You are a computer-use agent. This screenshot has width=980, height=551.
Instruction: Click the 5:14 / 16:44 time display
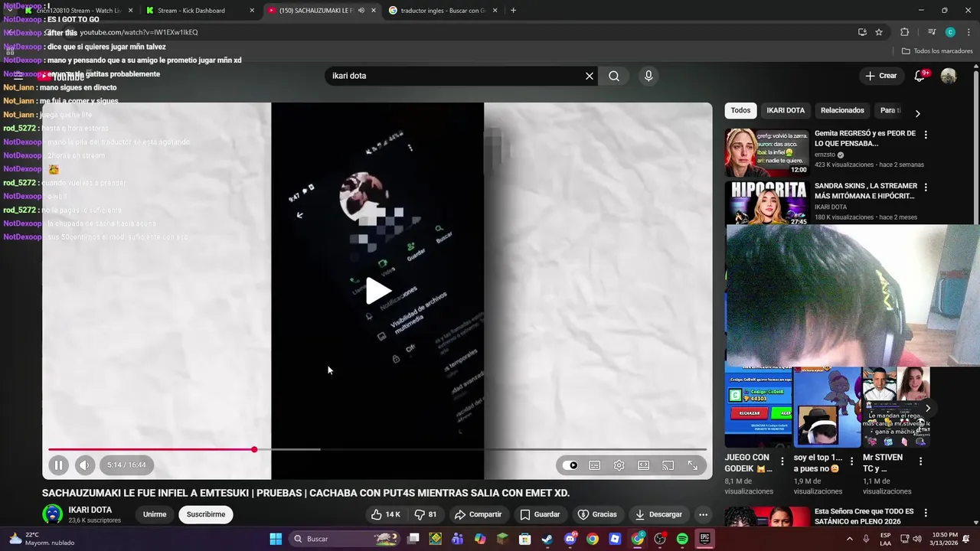[126, 465]
